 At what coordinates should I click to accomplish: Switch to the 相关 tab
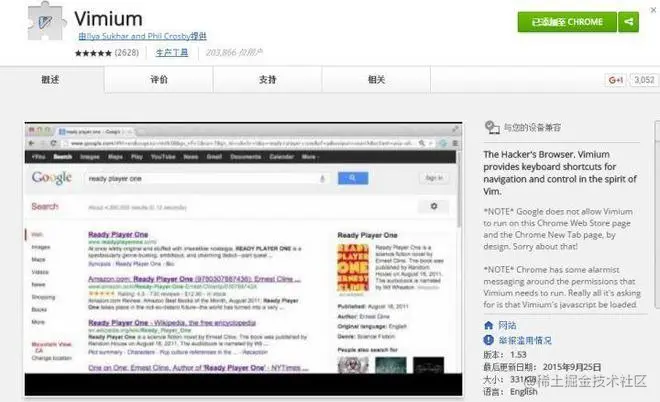(x=376, y=80)
